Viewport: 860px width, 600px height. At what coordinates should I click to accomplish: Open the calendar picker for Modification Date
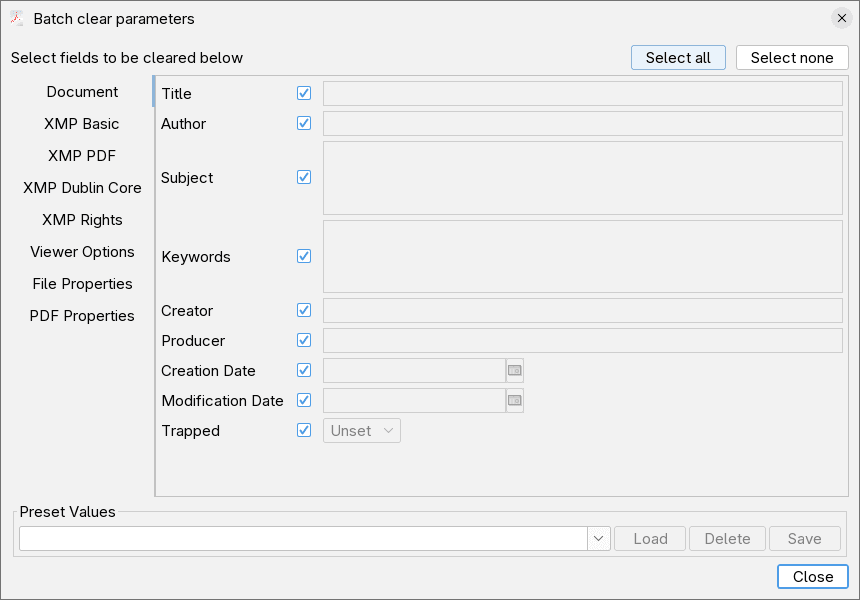point(514,400)
